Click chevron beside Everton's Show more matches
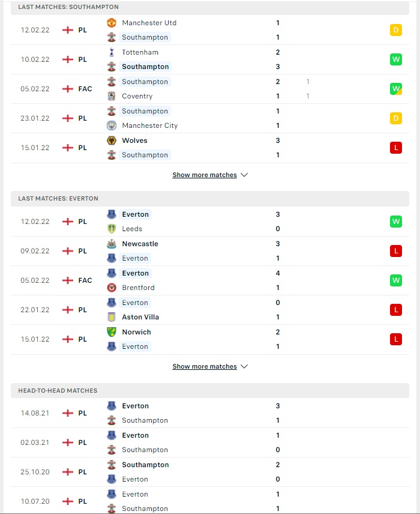 (244, 366)
